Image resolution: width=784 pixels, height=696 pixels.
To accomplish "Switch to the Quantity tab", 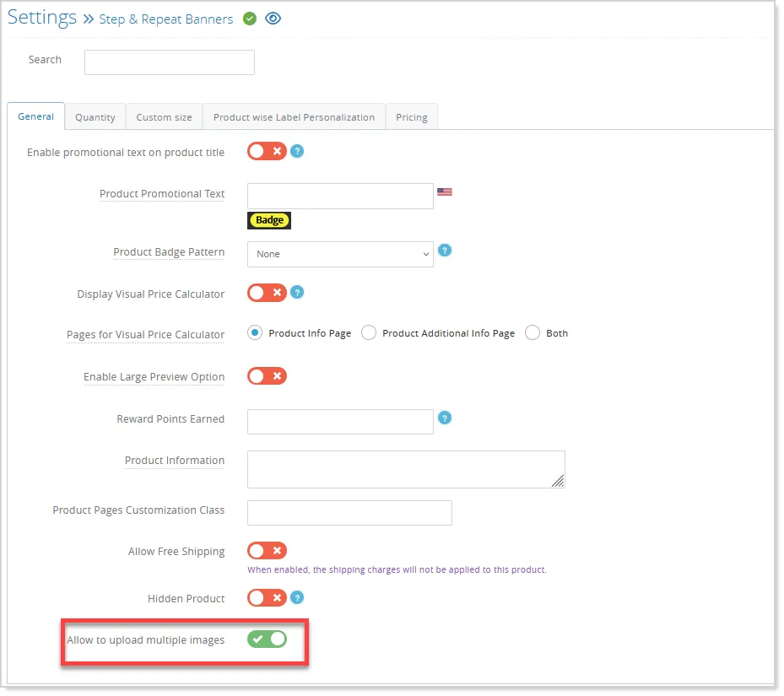I will pyautogui.click(x=95, y=117).
